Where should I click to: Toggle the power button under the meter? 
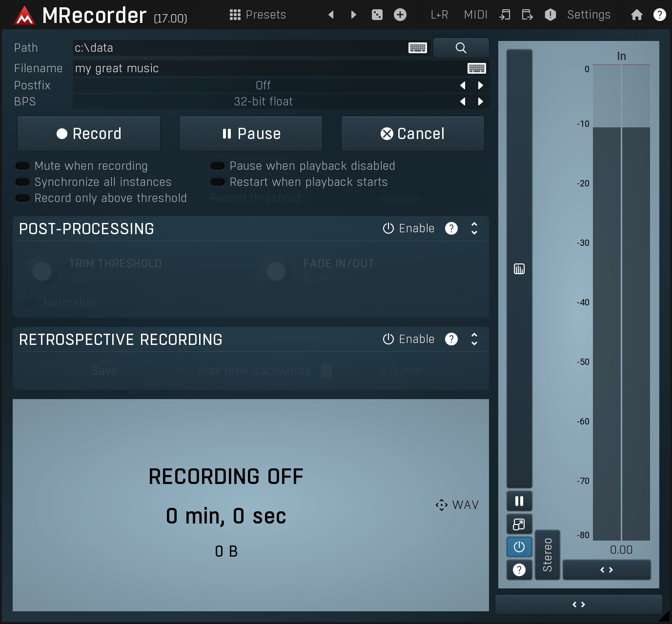519,547
